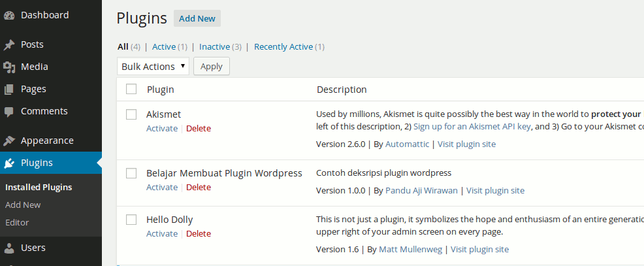
Task: Filter plugins by Recently Active
Action: (x=283, y=47)
